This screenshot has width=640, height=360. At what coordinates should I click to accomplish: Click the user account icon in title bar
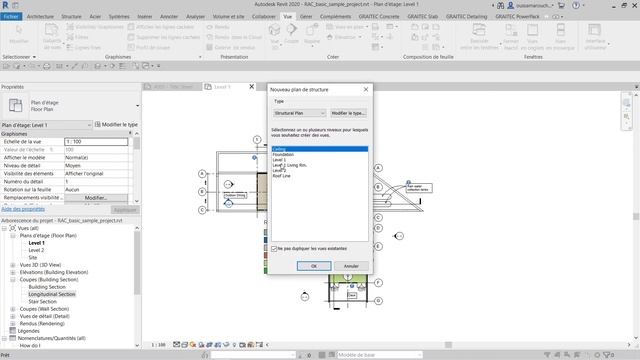coord(510,5)
